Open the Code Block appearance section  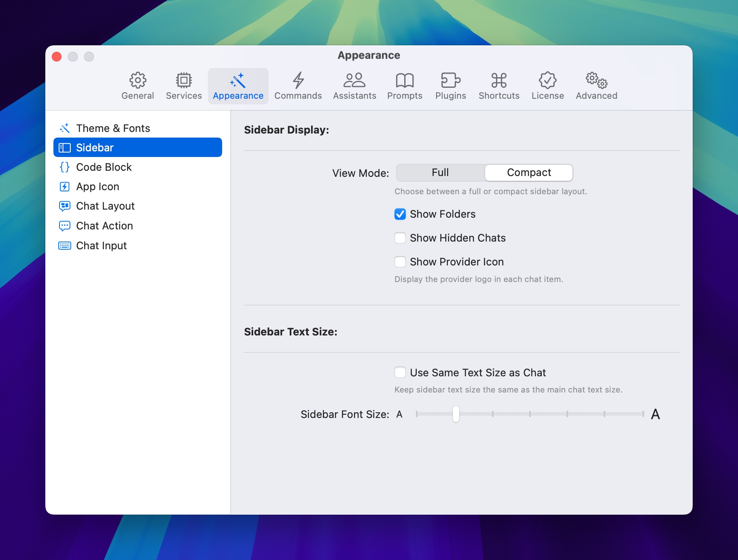point(104,167)
